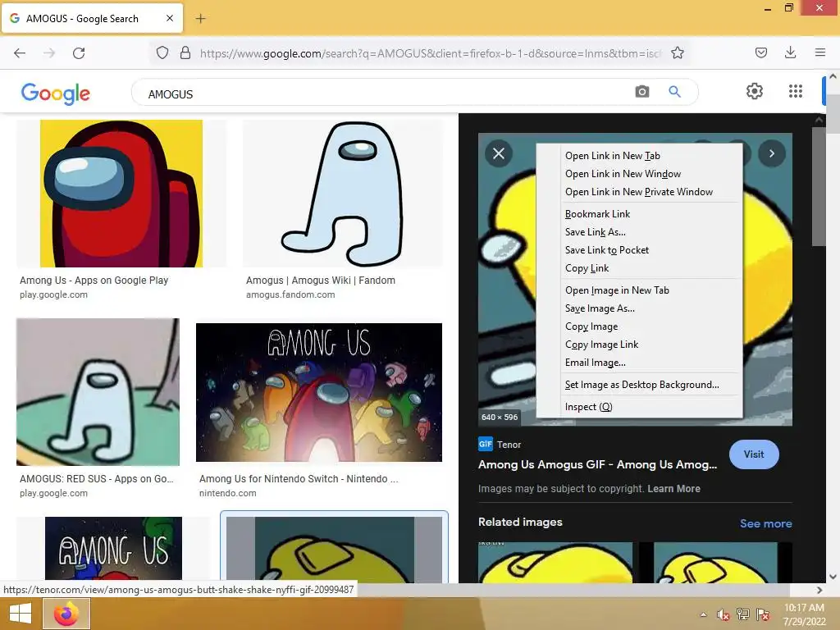Viewport: 840px width, 630px height.
Task: Show hidden system tray icons
Action: [703, 615]
